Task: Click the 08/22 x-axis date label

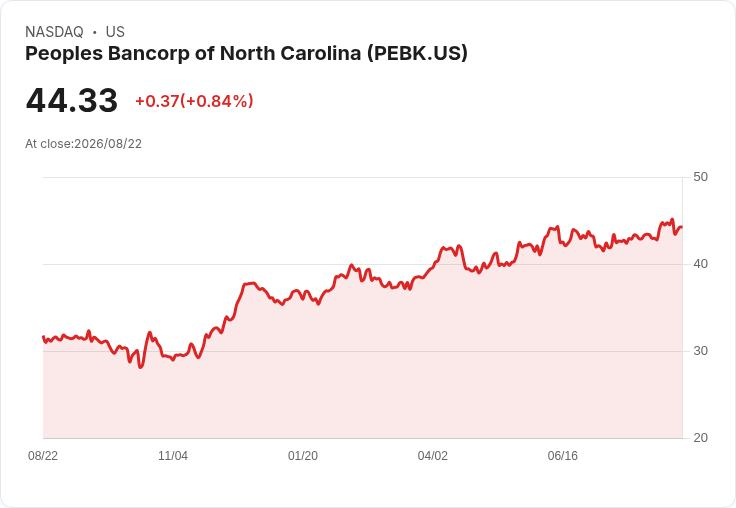Action: pos(43,455)
